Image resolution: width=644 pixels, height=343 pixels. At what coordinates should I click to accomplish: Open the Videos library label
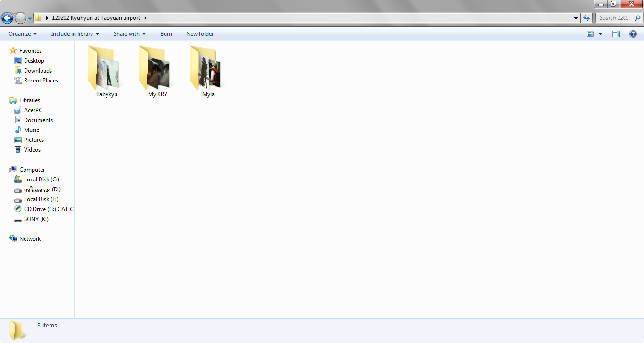pyautogui.click(x=33, y=150)
